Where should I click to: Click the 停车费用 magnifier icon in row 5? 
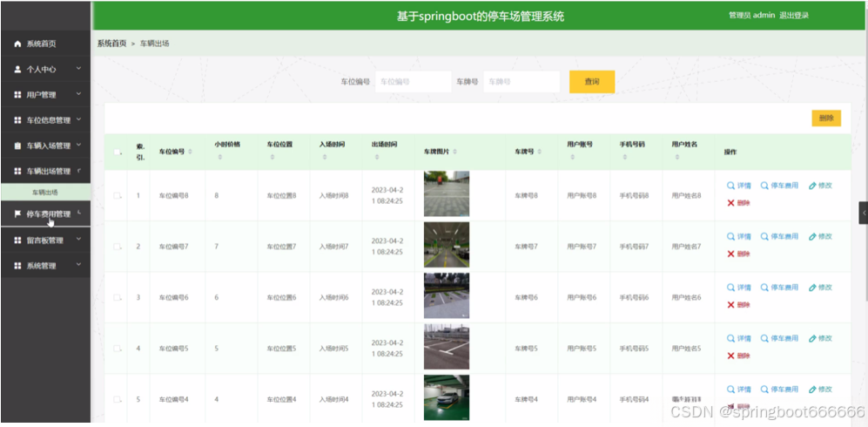[764, 390]
